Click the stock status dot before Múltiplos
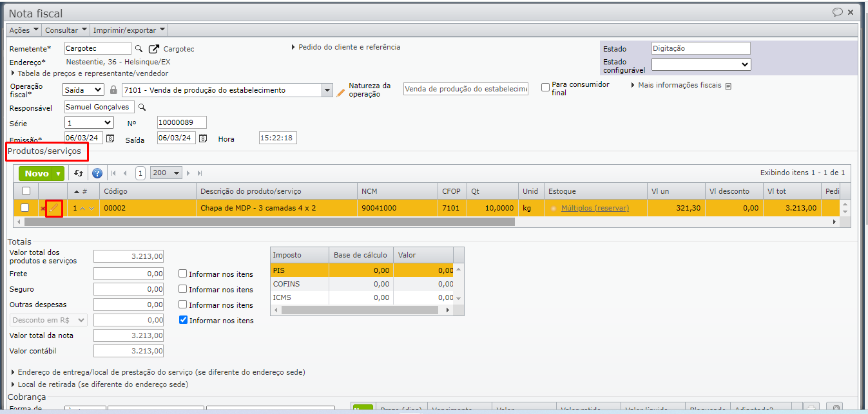 click(554, 209)
